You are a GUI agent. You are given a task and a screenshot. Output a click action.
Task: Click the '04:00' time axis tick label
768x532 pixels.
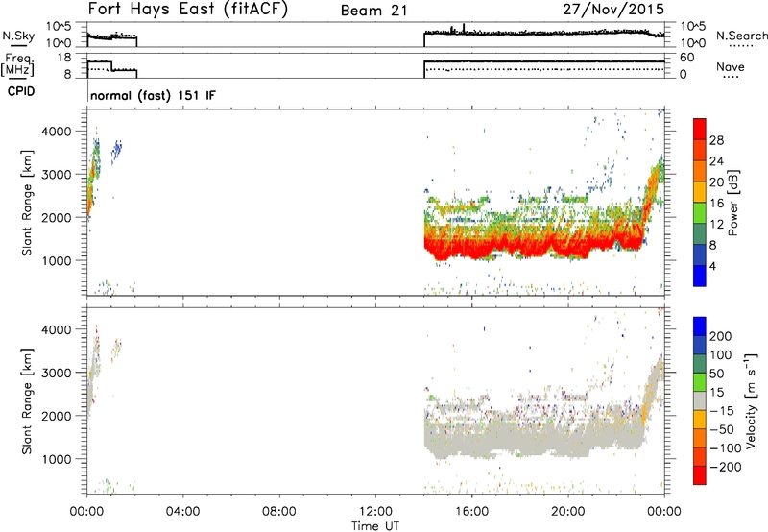click(183, 512)
